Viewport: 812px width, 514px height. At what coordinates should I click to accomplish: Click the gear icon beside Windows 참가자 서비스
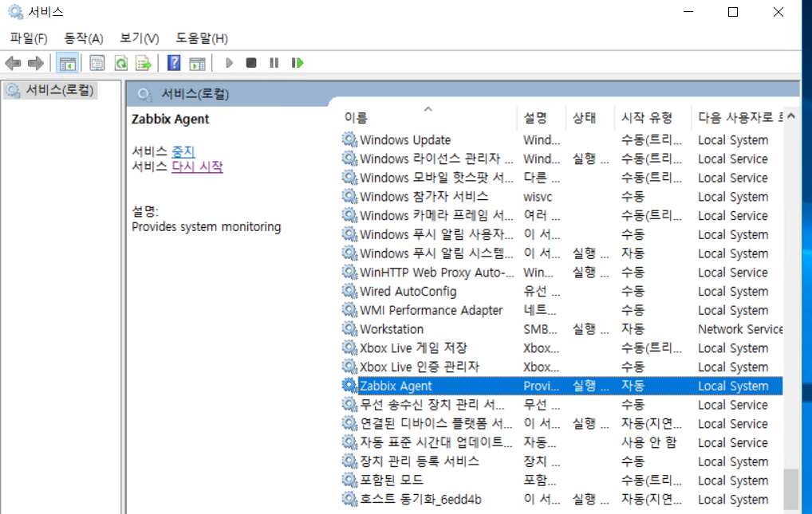pos(349,197)
